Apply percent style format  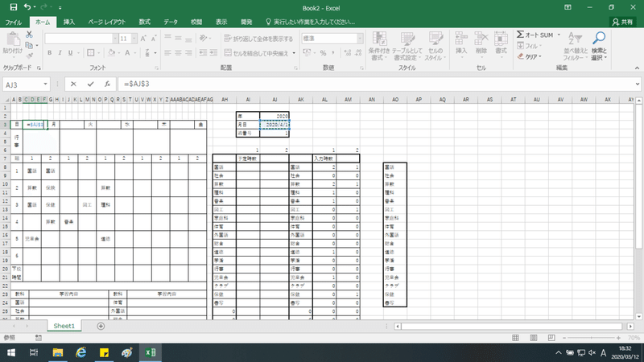pyautogui.click(x=324, y=53)
